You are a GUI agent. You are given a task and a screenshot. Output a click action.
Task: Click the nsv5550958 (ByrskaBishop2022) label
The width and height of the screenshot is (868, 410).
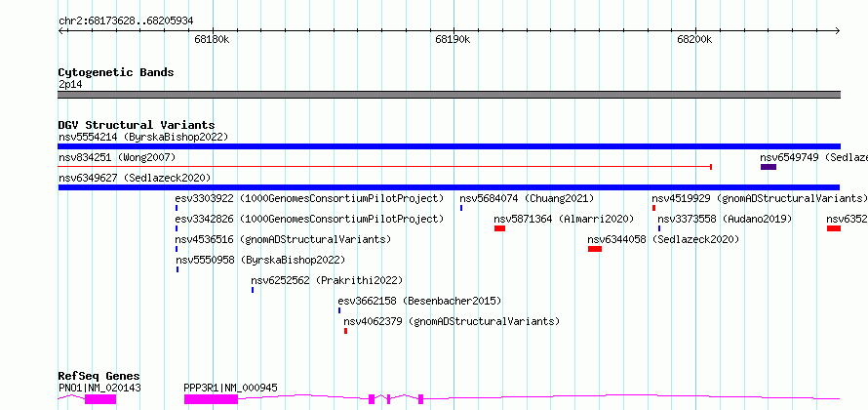pyautogui.click(x=260, y=260)
